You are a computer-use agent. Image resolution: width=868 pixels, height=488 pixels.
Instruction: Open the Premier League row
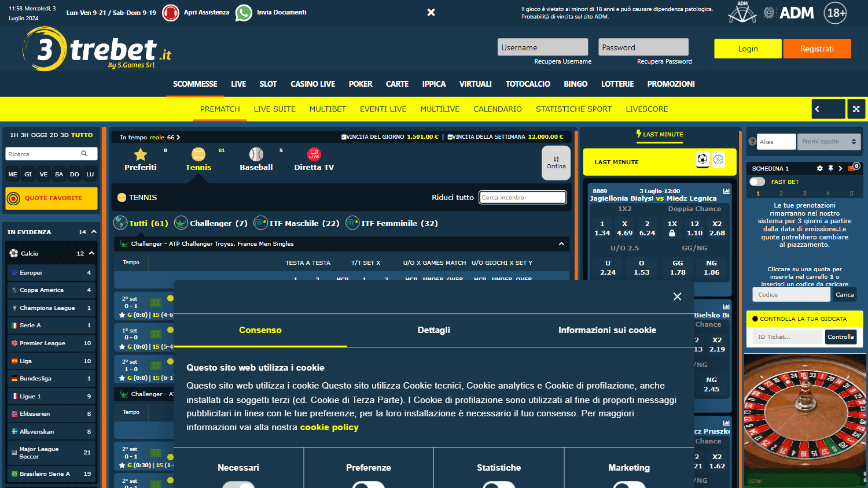tap(52, 343)
